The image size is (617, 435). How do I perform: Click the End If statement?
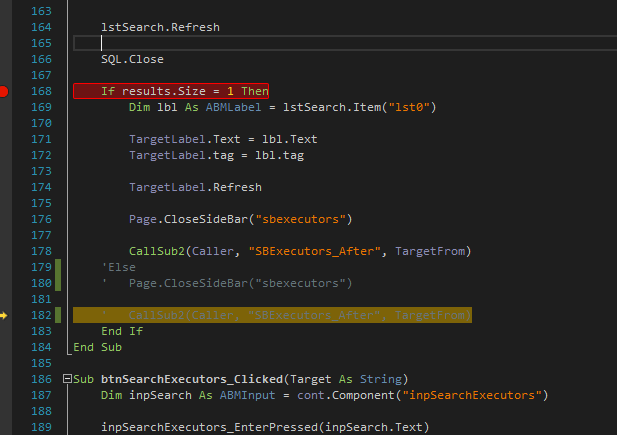[x=122, y=331]
